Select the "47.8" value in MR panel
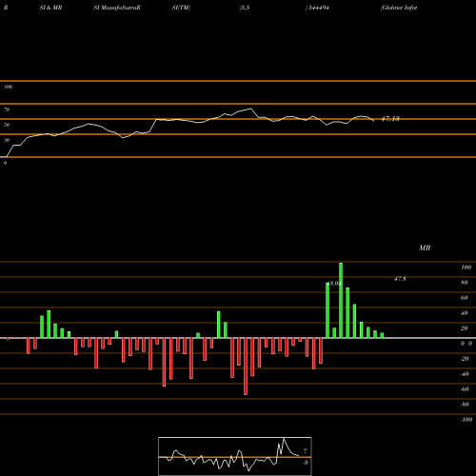476x476 pixels. (400, 279)
